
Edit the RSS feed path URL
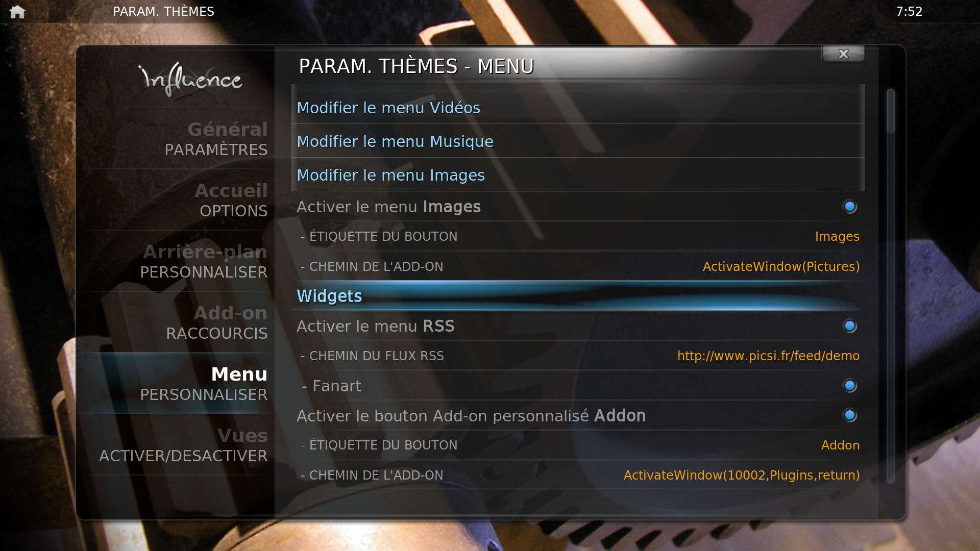[x=768, y=356]
